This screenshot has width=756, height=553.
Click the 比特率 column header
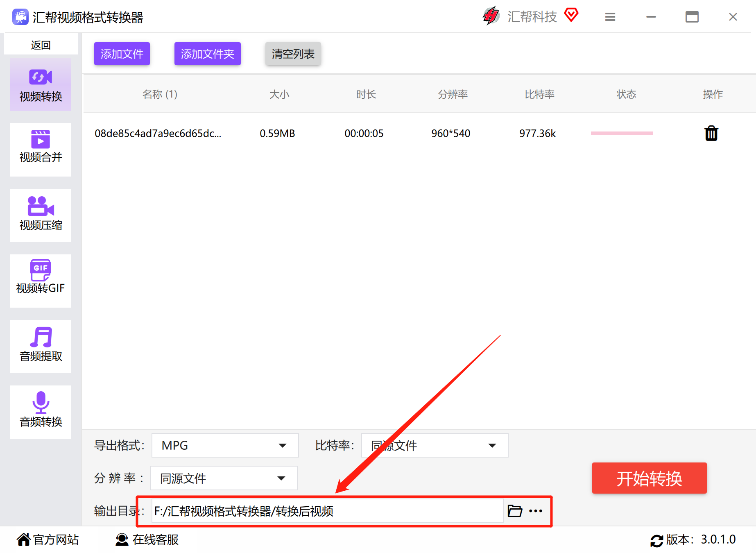(540, 94)
